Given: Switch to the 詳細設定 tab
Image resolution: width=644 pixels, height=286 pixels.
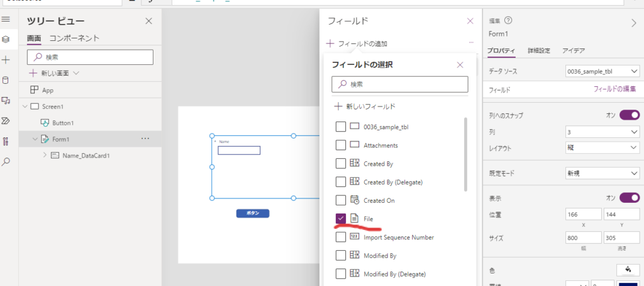Looking at the screenshot, I should 539,50.
